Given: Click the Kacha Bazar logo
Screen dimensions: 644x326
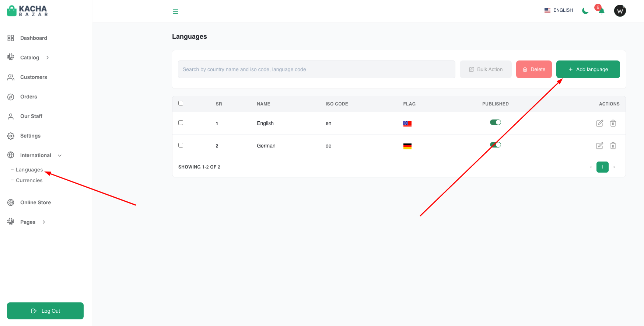Looking at the screenshot, I should pos(28,11).
